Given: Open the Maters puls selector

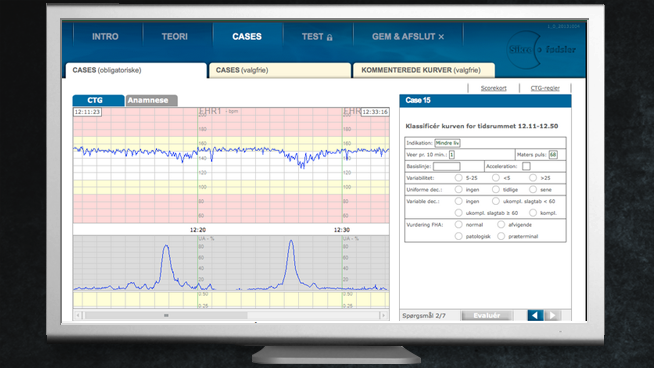Looking at the screenshot, I should coord(553,155).
